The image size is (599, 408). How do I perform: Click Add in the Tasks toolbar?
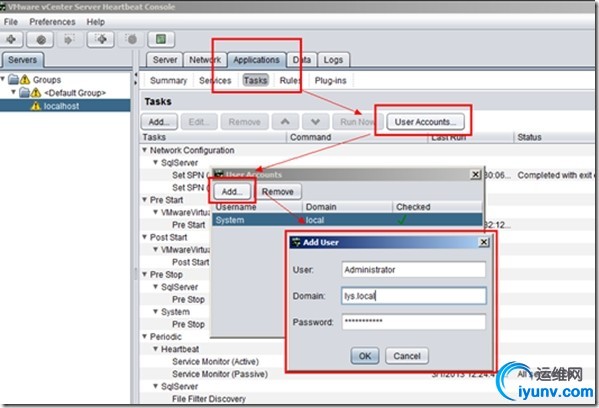click(159, 122)
